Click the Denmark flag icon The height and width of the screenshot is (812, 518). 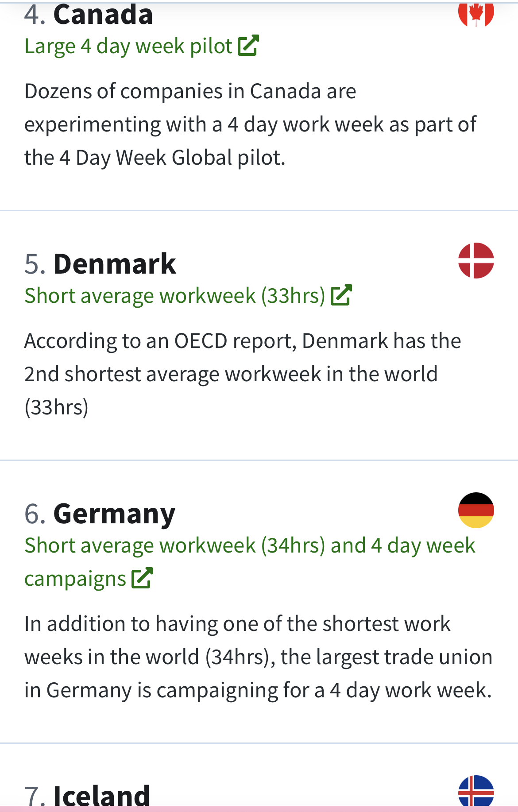(476, 260)
